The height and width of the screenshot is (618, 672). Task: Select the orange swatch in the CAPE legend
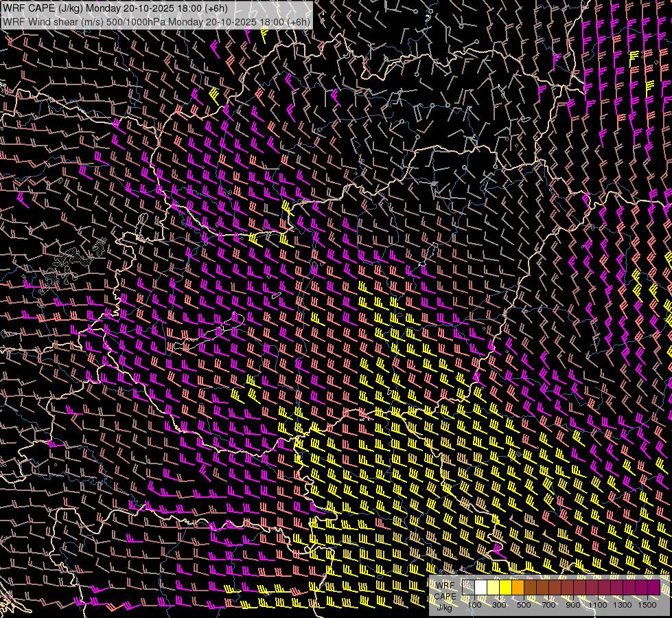click(x=518, y=588)
